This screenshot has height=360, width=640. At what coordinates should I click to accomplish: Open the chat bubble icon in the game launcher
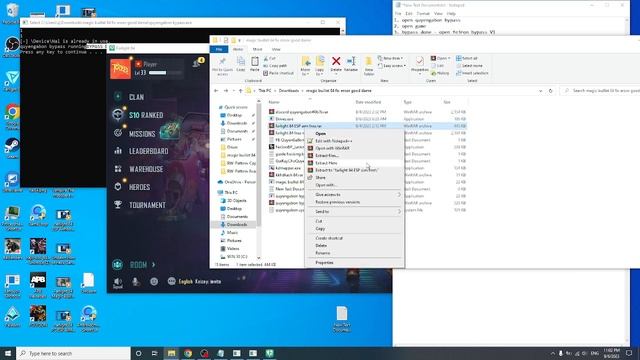(171, 281)
